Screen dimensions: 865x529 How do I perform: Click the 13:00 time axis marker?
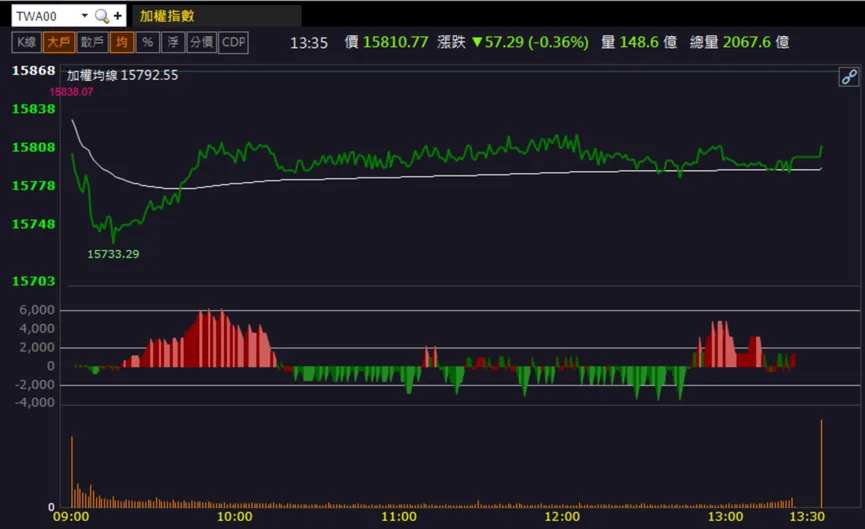tap(725, 517)
